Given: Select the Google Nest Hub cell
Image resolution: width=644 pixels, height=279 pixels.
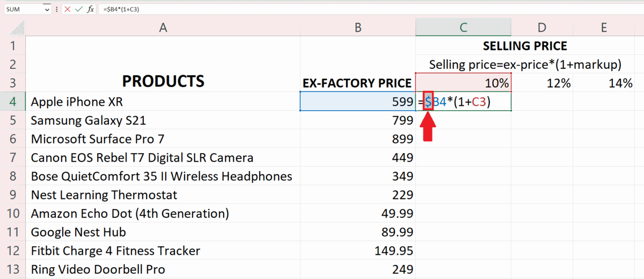Looking at the screenshot, I should pyautogui.click(x=163, y=232).
